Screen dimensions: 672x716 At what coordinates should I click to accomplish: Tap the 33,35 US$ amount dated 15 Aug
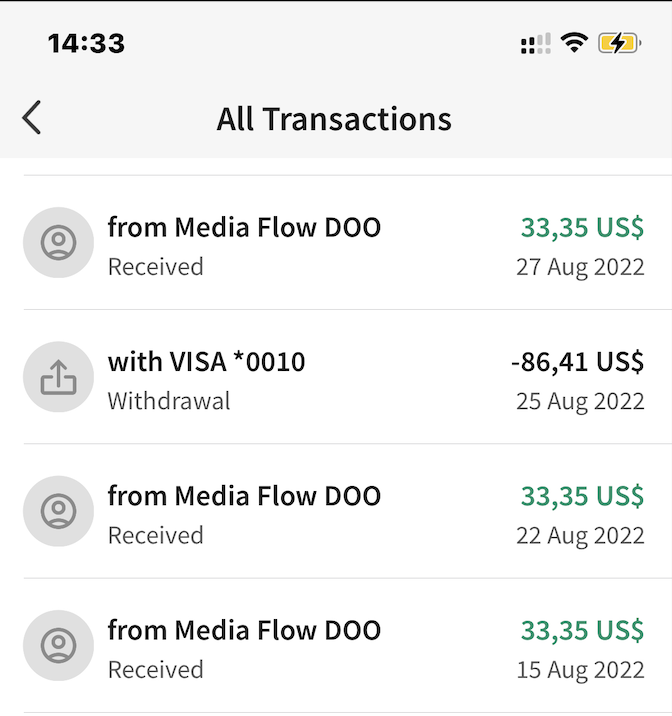(x=583, y=631)
